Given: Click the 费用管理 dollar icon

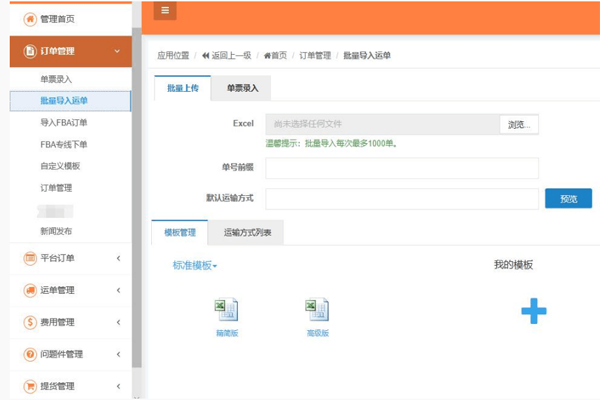Looking at the screenshot, I should point(29,322).
